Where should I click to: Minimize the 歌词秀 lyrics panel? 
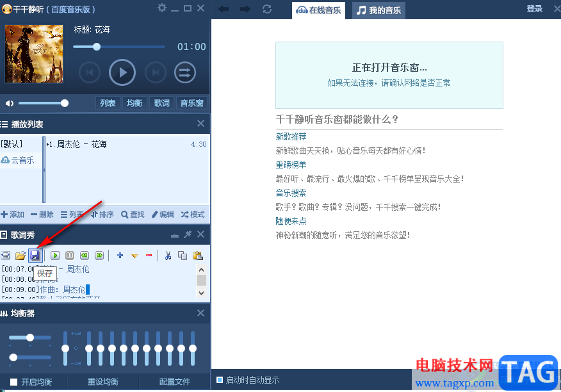click(x=175, y=236)
